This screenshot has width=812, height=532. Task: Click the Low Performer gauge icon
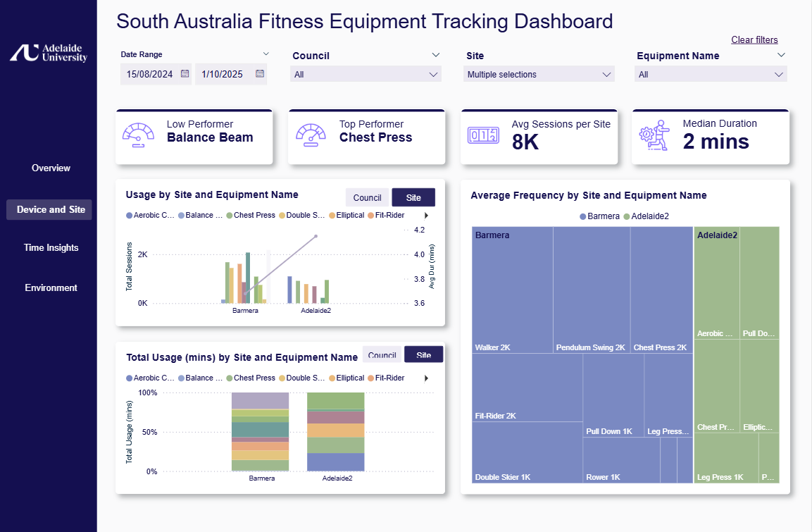(138, 135)
